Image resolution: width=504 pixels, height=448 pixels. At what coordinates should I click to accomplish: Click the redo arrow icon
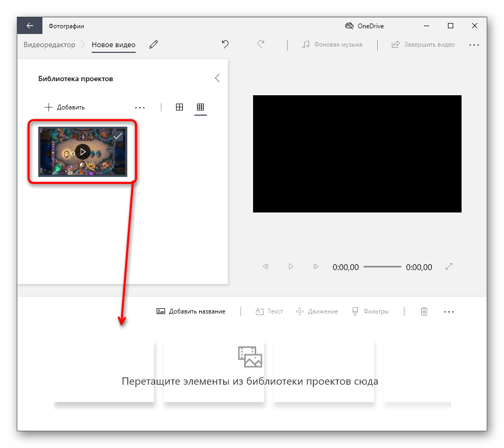click(261, 45)
